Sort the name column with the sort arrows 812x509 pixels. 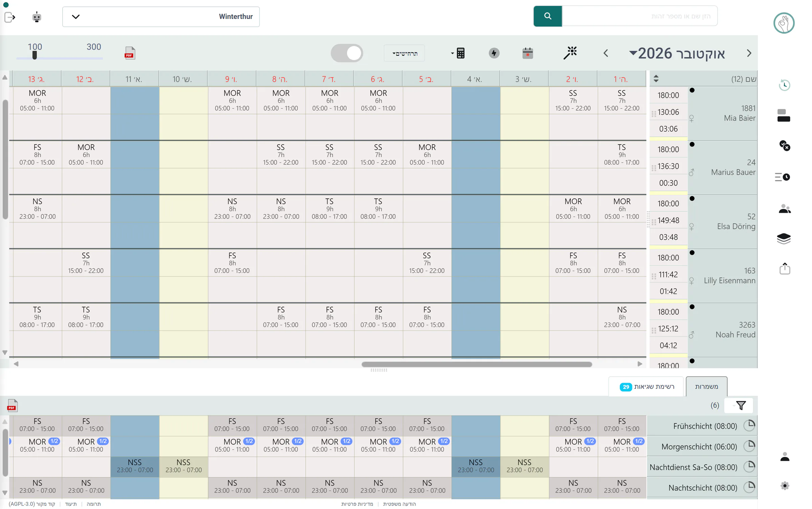(x=656, y=79)
